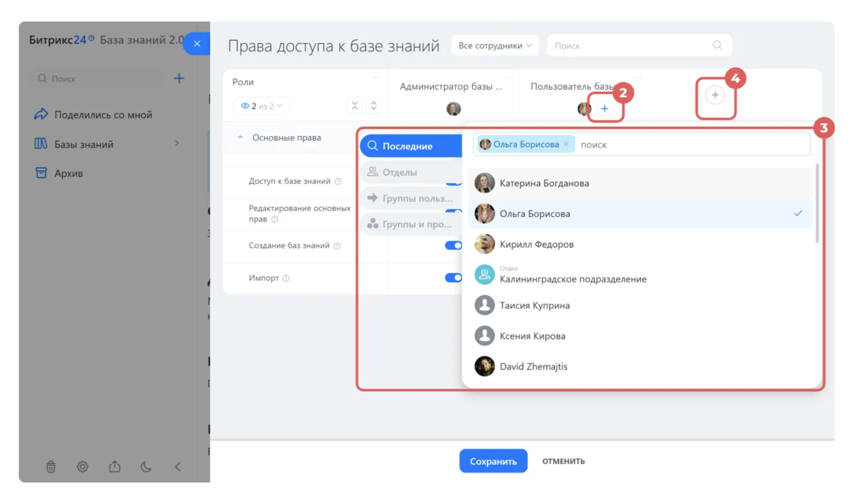Click top 'Поиск' field in rights header
852x504 pixels.
(x=639, y=45)
